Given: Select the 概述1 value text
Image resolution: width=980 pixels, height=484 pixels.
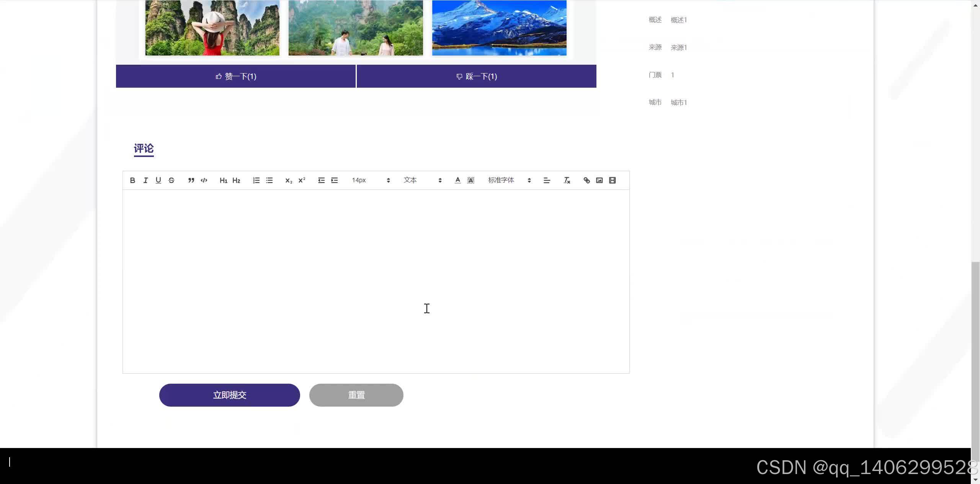Looking at the screenshot, I should 679,20.
